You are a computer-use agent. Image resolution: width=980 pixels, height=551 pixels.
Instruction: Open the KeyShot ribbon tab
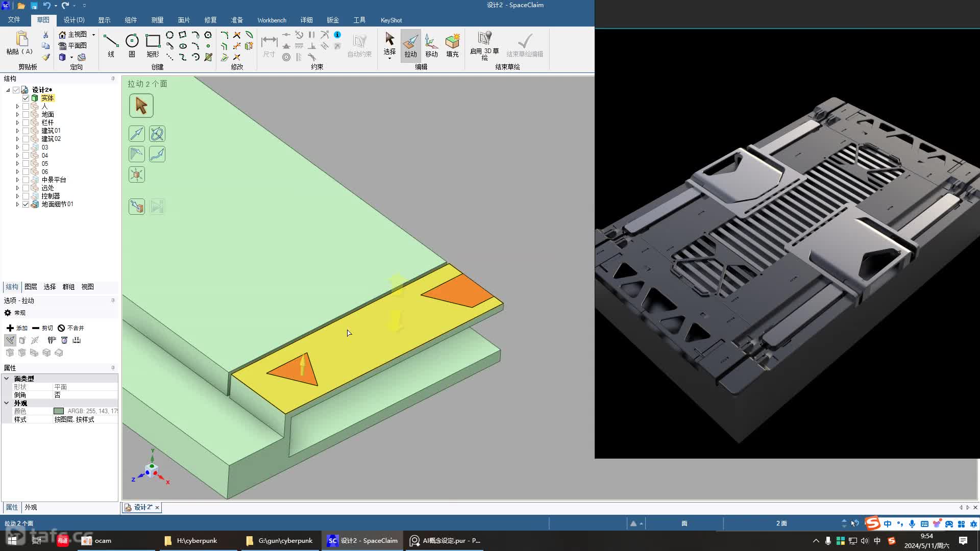pyautogui.click(x=391, y=20)
